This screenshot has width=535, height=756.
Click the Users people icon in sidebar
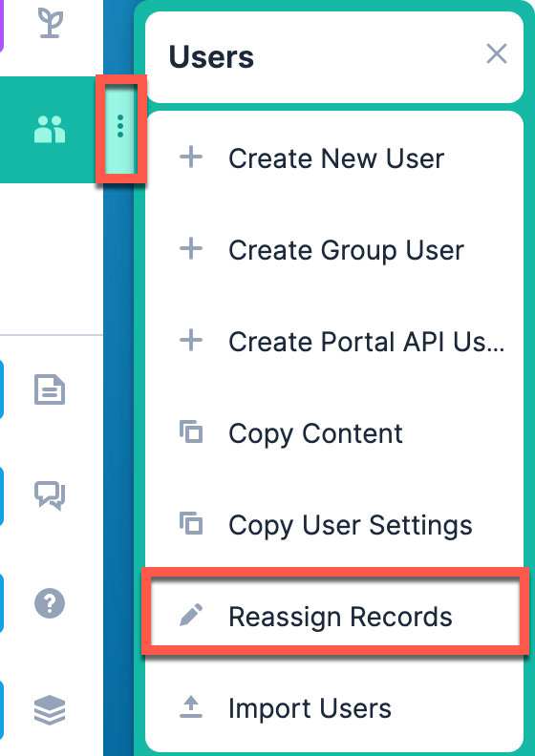[50, 129]
